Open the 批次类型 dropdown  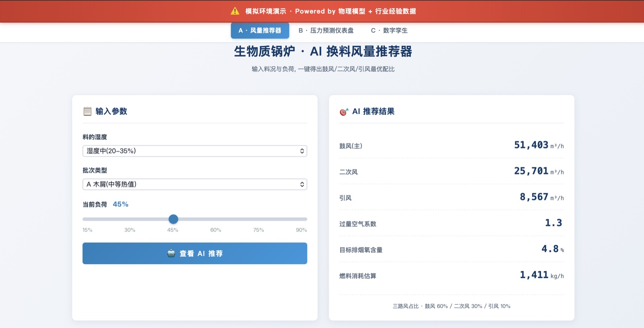[195, 184]
